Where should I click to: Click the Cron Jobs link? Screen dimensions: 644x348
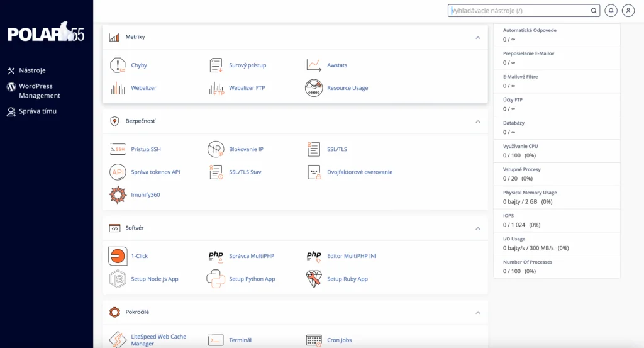point(339,340)
